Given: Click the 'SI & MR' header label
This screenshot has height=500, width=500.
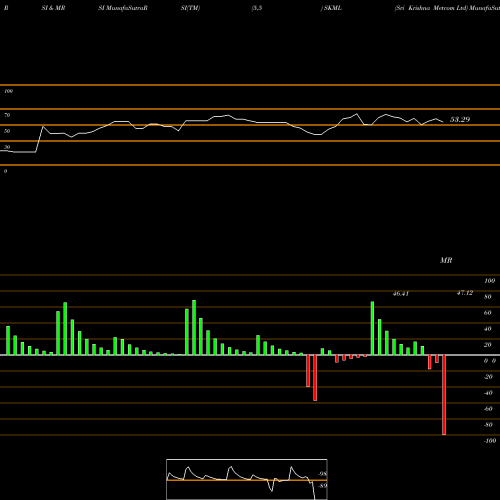Looking at the screenshot, I should click(53, 8).
